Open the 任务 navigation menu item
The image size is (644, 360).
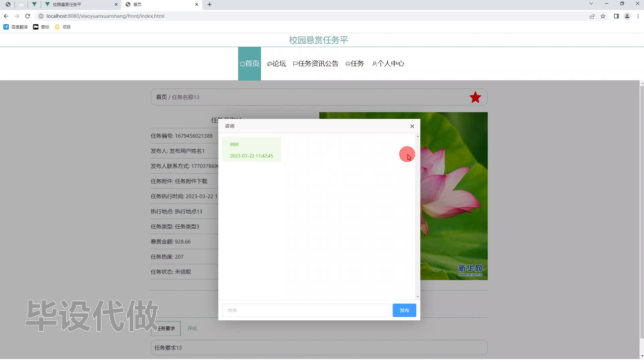coord(355,63)
